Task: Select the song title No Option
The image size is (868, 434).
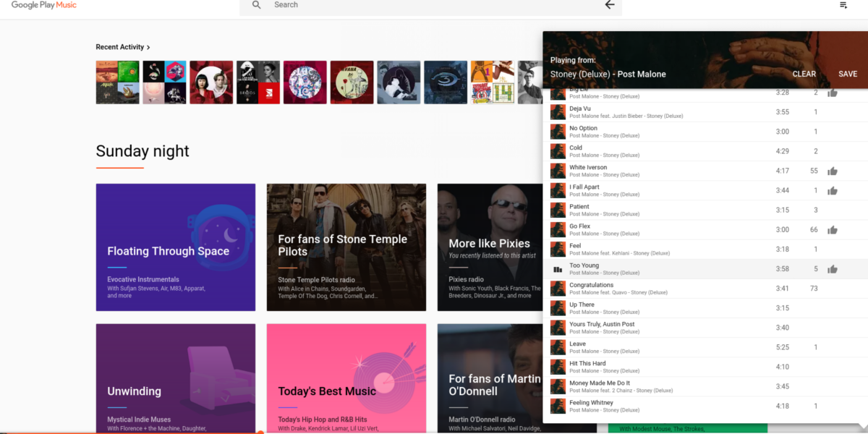Action: pyautogui.click(x=583, y=128)
